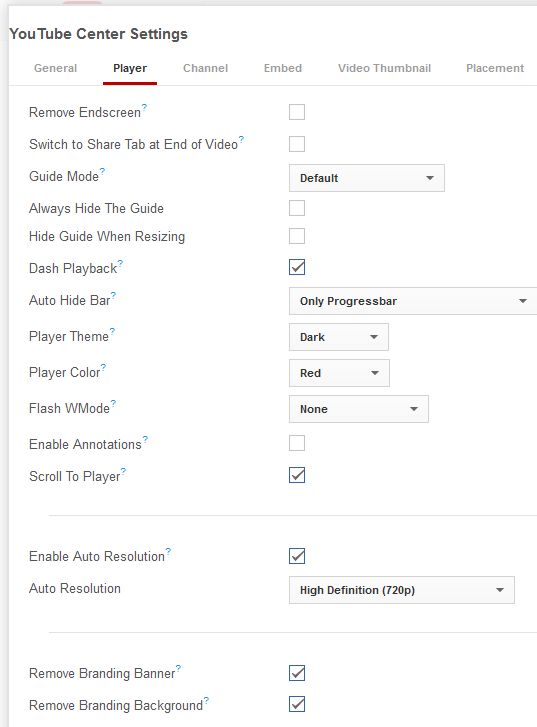537x727 pixels.
Task: Open the Channel tab
Action: [205, 68]
